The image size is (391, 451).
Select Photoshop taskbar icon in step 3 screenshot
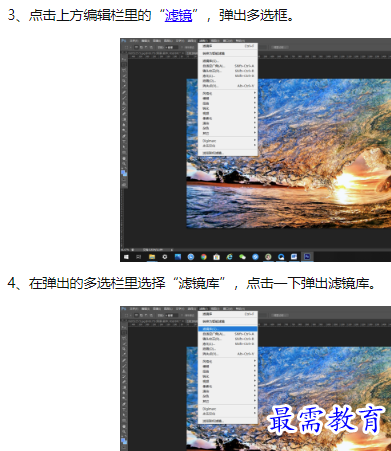tap(307, 257)
